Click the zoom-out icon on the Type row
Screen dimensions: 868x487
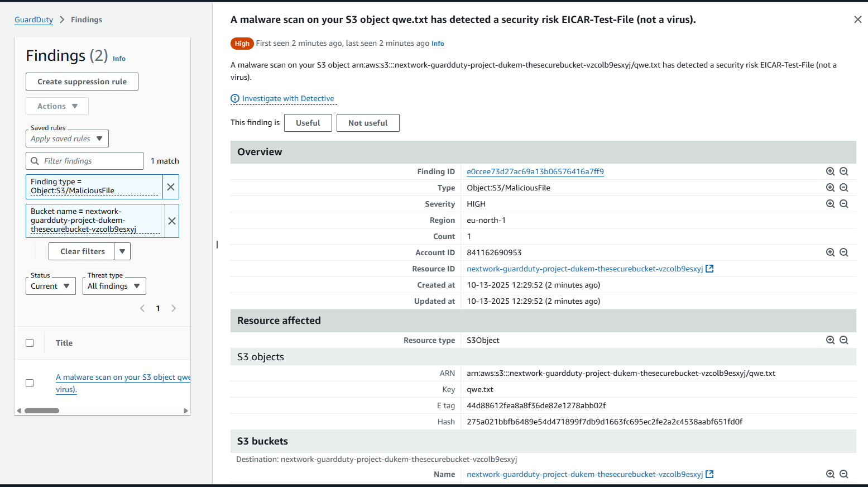[843, 187]
